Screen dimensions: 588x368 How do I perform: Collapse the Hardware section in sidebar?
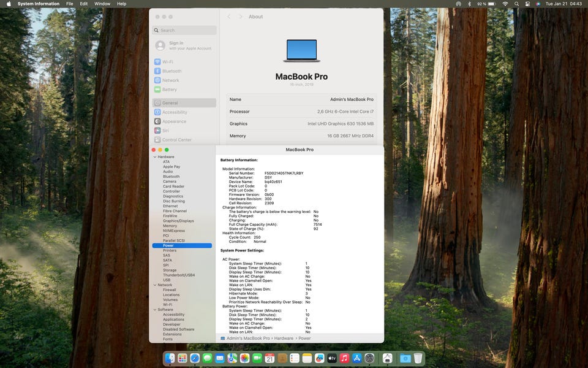click(x=155, y=157)
